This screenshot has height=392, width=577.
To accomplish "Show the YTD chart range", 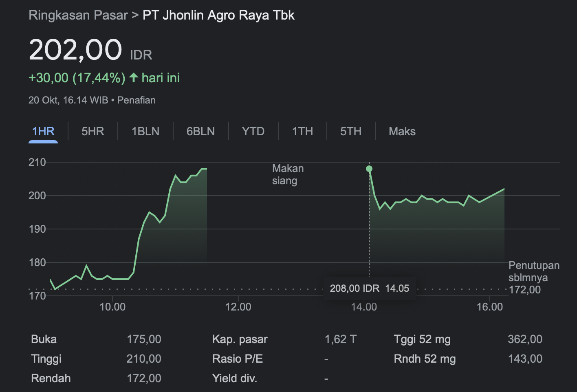I will (253, 131).
